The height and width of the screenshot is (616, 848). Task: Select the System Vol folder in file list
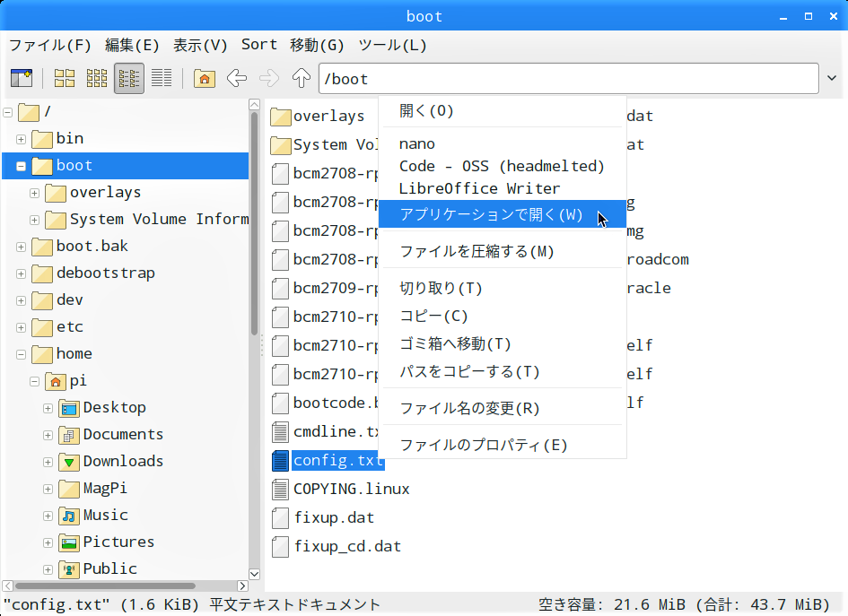[324, 145]
